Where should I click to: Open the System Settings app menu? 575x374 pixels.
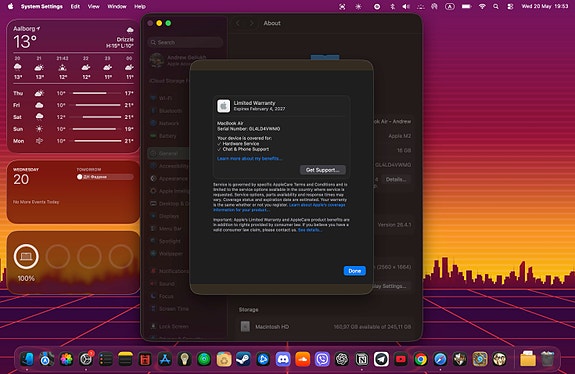pos(41,6)
